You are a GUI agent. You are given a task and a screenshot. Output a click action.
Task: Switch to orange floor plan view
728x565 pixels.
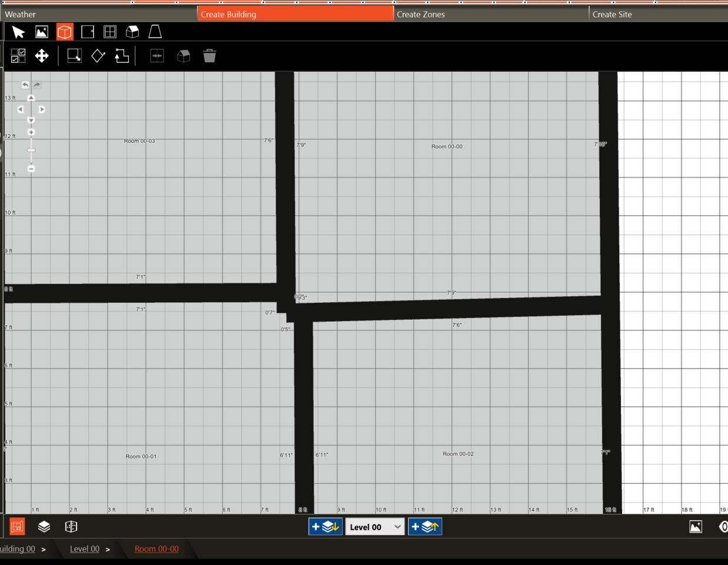click(17, 527)
